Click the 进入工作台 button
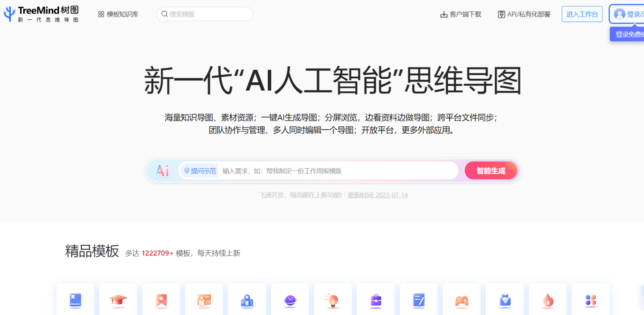This screenshot has height=315, width=644. (x=582, y=14)
